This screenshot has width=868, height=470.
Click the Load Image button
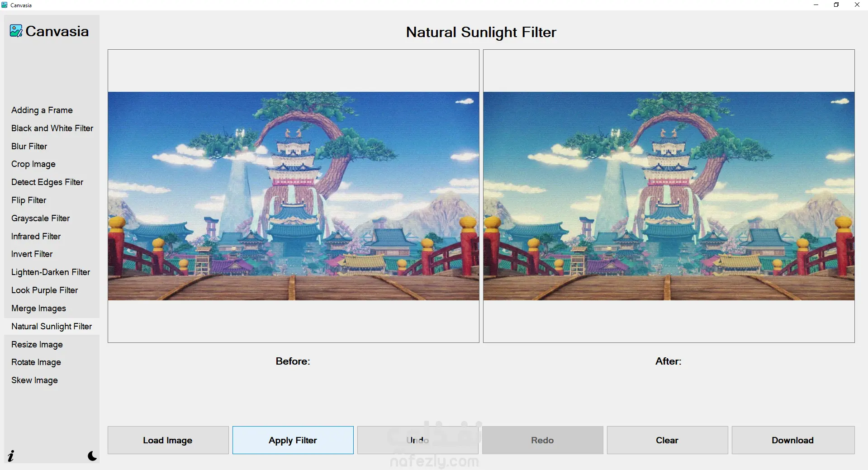coord(168,440)
